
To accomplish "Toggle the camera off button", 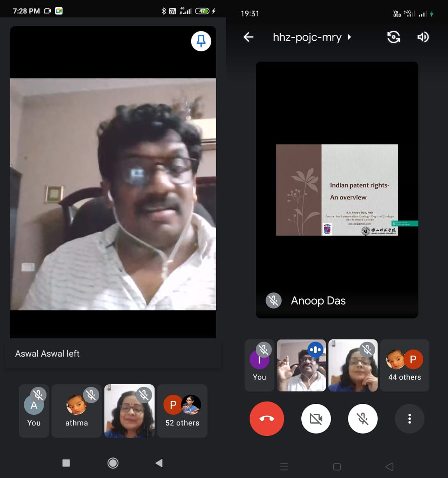I will [x=316, y=419].
